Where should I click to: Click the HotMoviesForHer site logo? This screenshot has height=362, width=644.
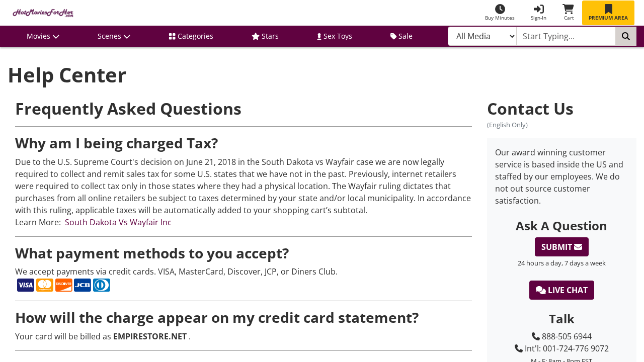[43, 13]
